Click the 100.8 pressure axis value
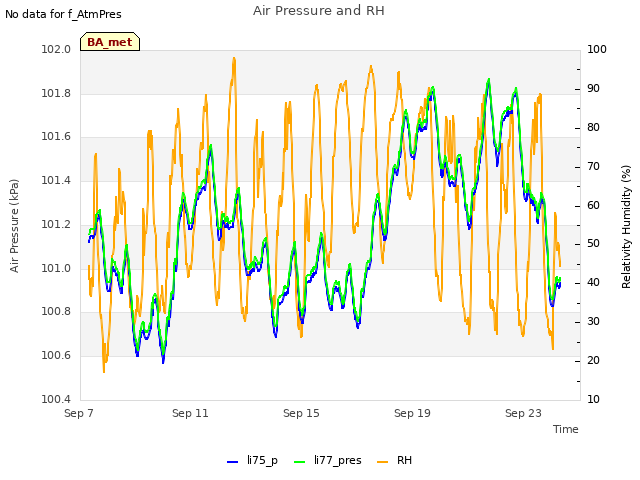The height and width of the screenshot is (480, 640). pos(56,311)
